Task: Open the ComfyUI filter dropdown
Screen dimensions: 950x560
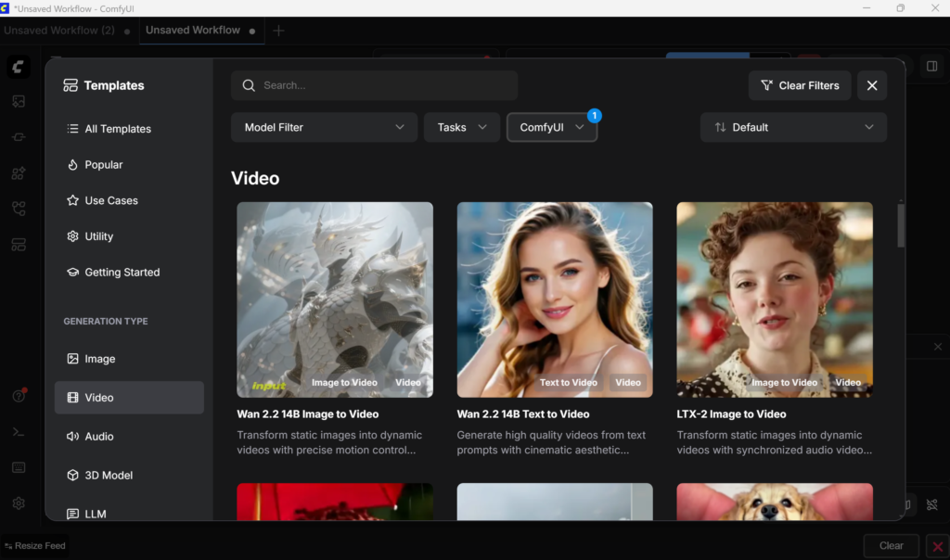Action: (x=551, y=127)
